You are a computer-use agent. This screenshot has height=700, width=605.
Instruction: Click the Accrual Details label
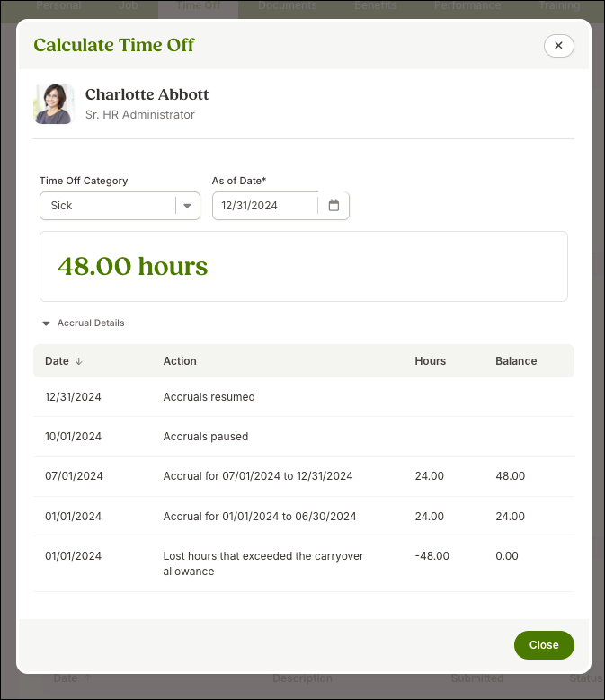[x=91, y=323]
